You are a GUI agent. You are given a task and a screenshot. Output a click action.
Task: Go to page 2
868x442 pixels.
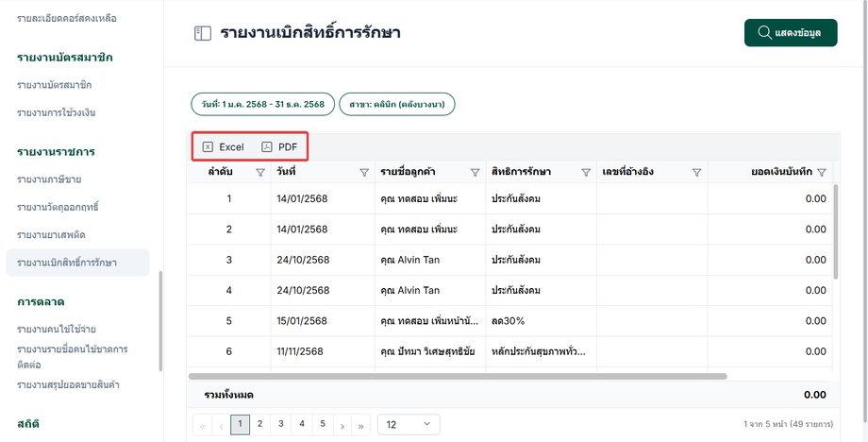259,425
